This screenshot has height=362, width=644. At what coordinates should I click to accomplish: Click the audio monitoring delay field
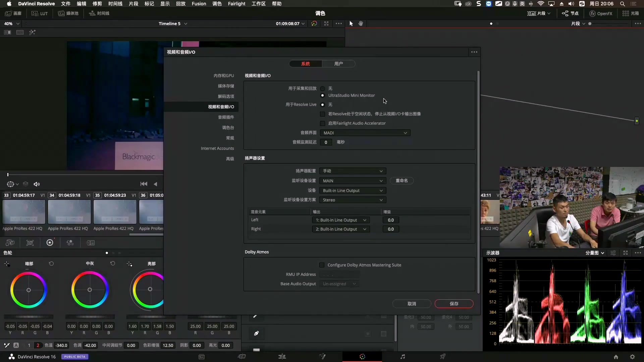coord(326,142)
